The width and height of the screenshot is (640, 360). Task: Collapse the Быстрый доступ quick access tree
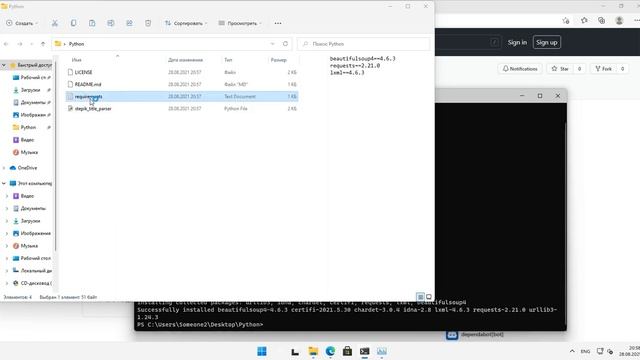click(4, 65)
